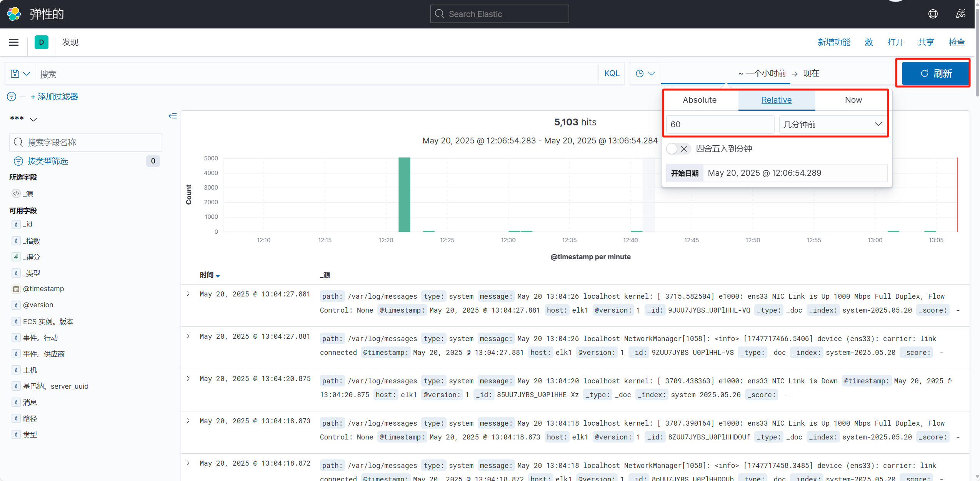Toggle the filter by type option
The image size is (980, 481).
pyautogui.click(x=48, y=161)
